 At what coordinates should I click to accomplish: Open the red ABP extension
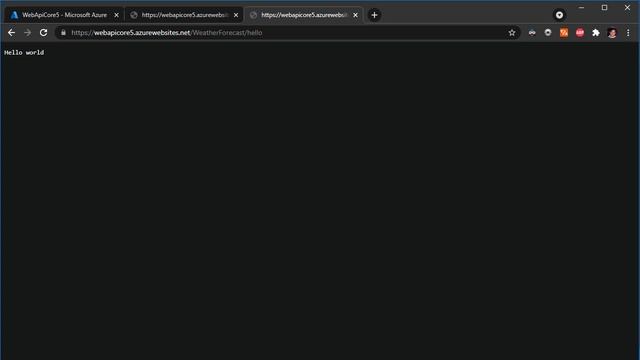(580, 33)
